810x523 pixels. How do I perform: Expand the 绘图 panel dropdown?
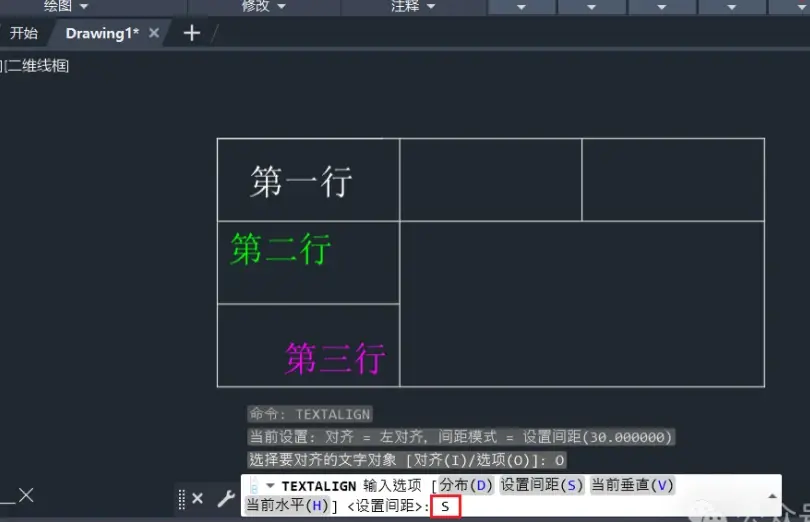coord(84,6)
